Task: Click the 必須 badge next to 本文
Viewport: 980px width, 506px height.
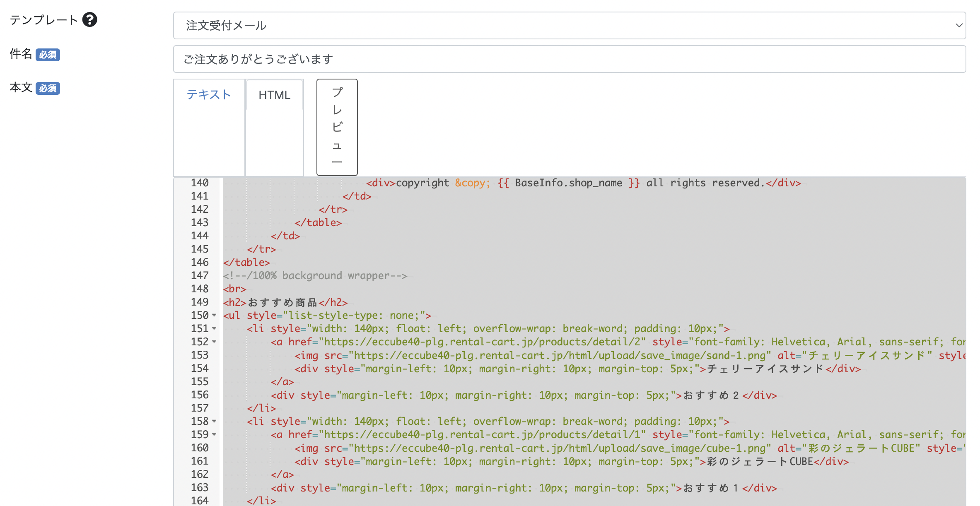Action: [48, 88]
